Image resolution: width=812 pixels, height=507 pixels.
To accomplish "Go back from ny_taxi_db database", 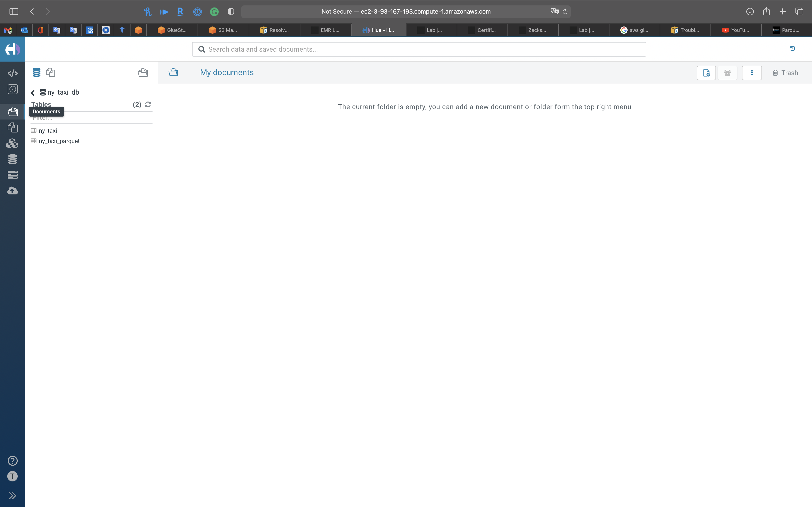I will pos(33,93).
